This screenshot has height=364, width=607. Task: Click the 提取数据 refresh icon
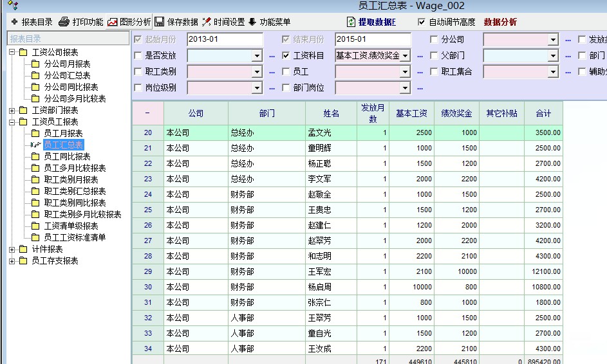(x=351, y=22)
